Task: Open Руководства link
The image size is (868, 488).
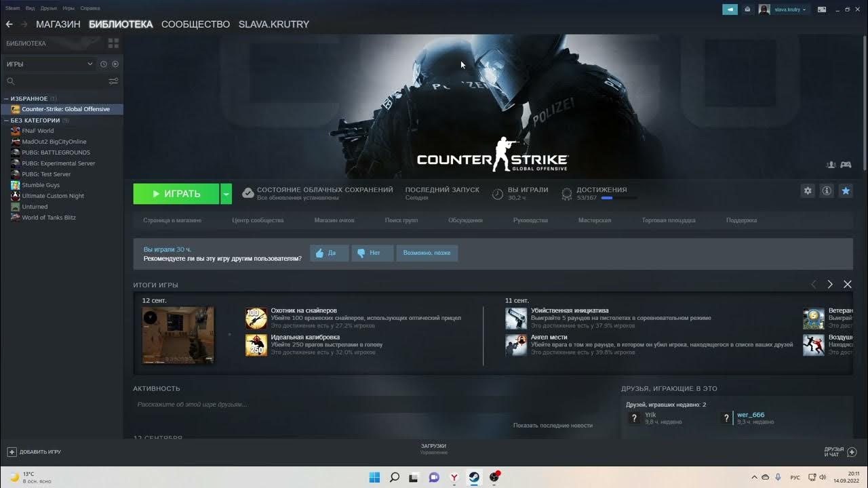Action: coord(530,220)
